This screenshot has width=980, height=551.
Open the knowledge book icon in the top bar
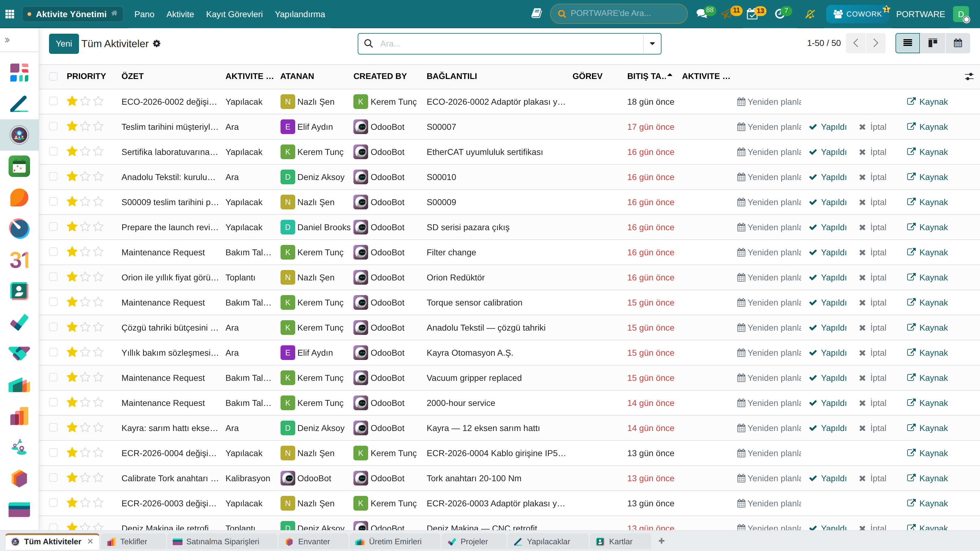(x=537, y=14)
